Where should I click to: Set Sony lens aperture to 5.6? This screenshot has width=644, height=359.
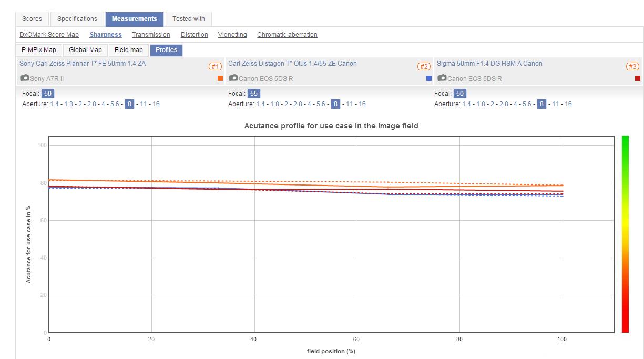[x=115, y=104]
